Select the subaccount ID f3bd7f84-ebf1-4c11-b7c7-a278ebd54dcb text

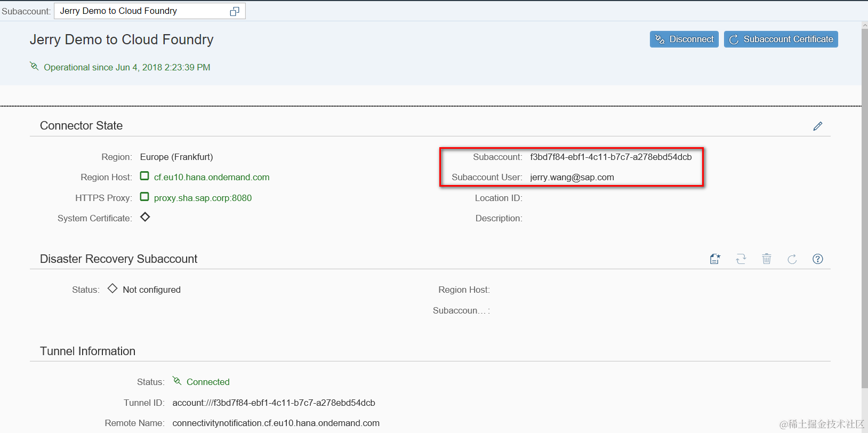(610, 157)
